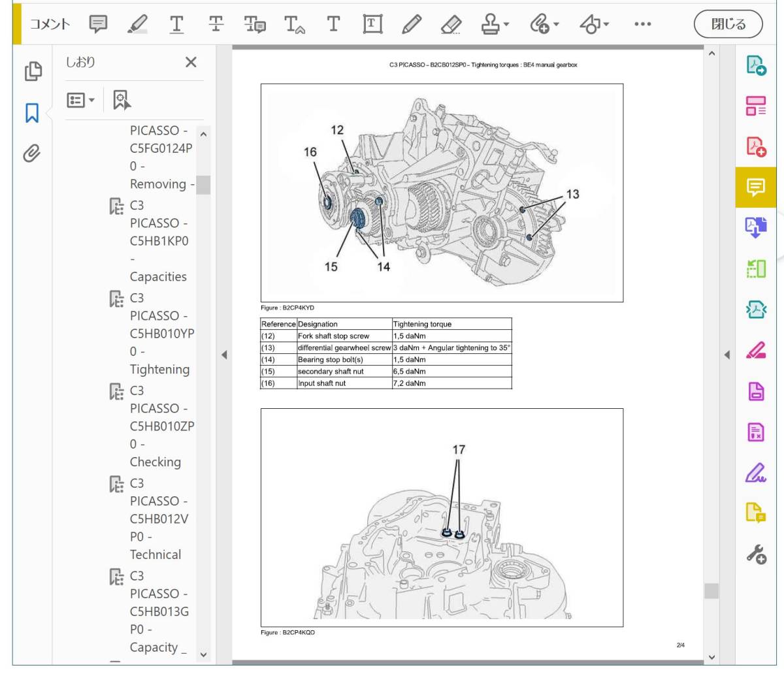Collapse the right tools pane arrow

(727, 355)
